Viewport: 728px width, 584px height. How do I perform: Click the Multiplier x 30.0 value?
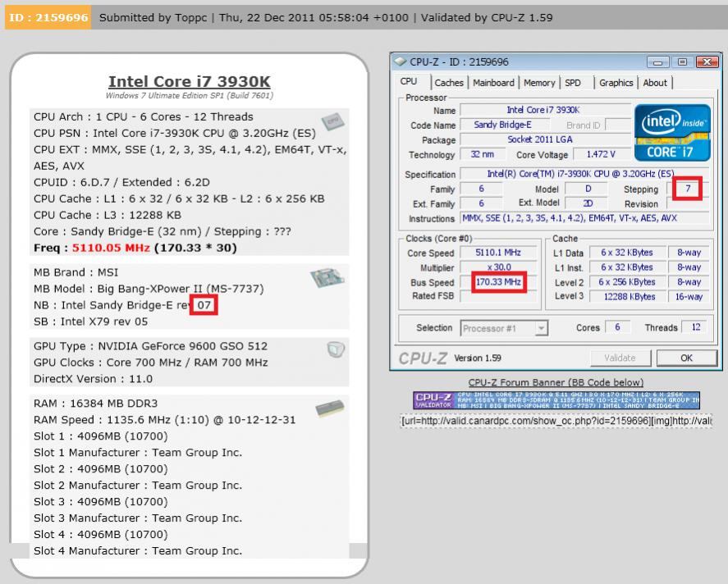pyautogui.click(x=498, y=267)
